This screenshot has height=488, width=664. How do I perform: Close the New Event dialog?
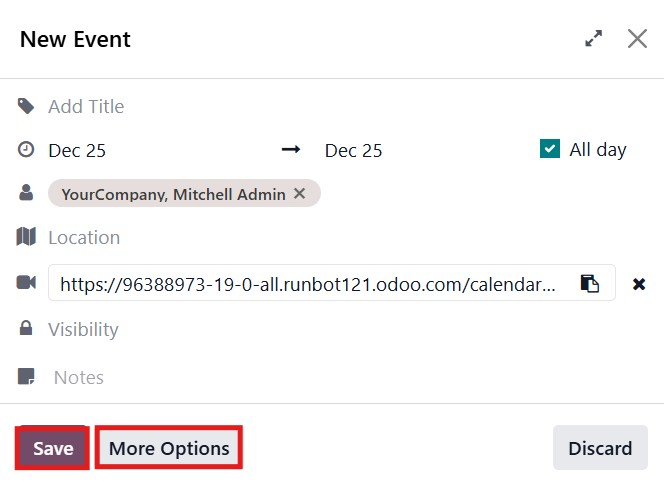(x=637, y=39)
